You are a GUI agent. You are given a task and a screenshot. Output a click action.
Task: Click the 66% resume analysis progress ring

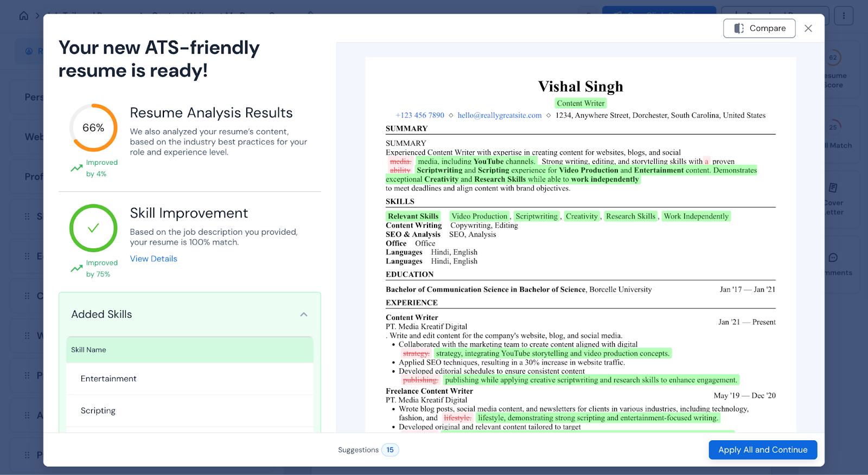(93, 128)
